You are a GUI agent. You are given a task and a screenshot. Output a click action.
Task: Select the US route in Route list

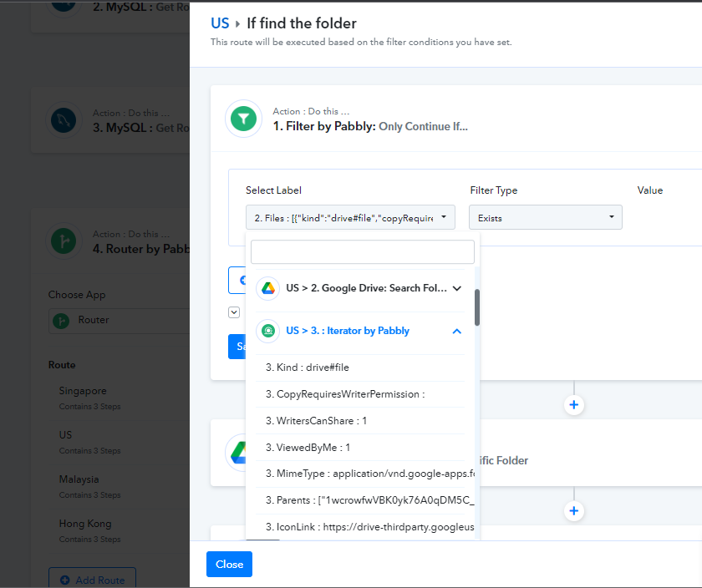(x=89, y=442)
